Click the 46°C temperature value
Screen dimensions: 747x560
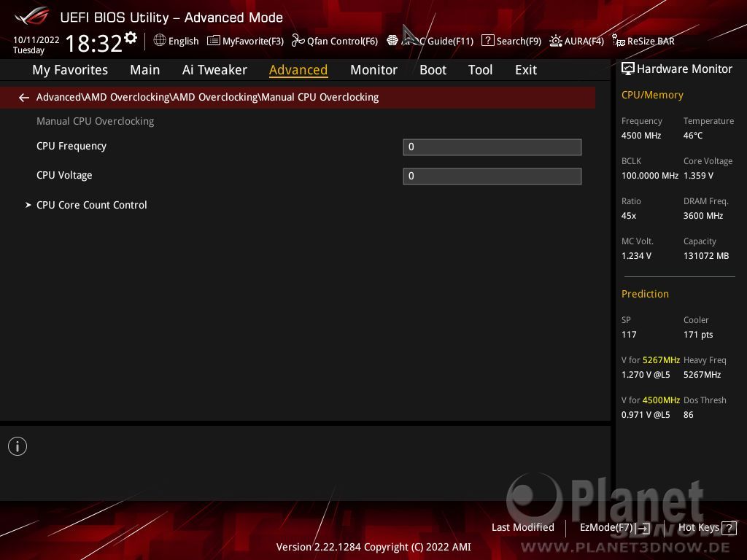point(693,136)
